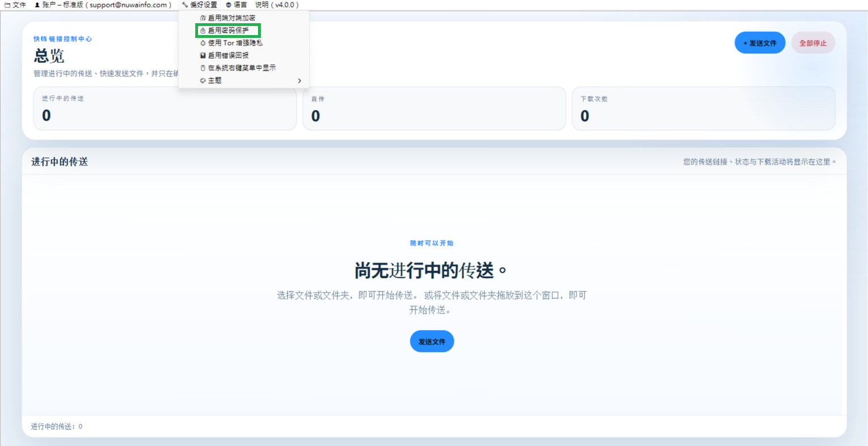Click the wrench icon of 偏好设置
868x446 pixels.
(185, 5)
